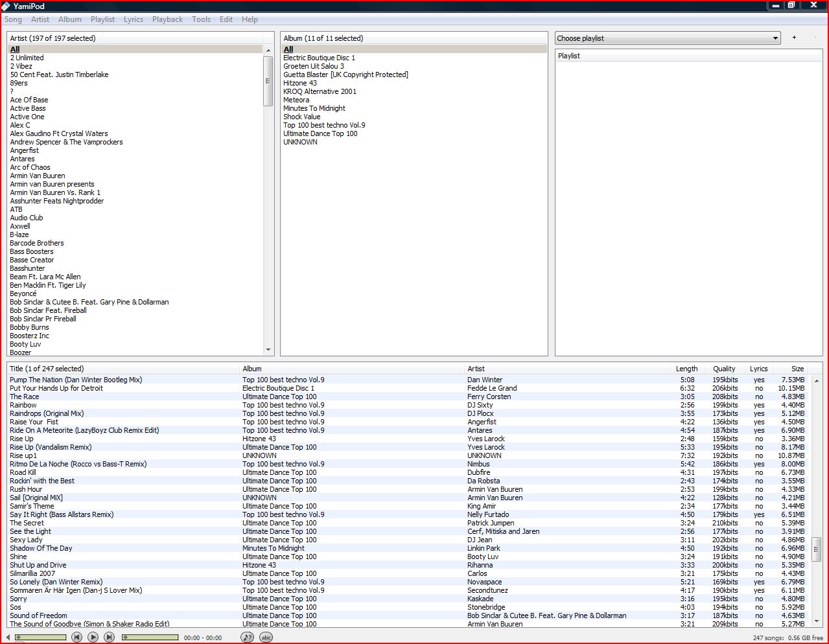The height and width of the screenshot is (644, 829).
Task: Click the Playlist column header
Action: [x=688, y=56]
